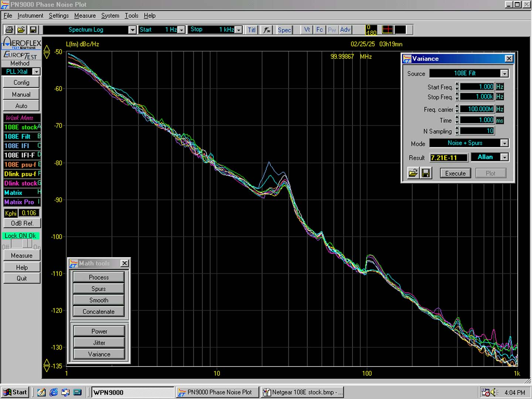Click the scheduler tray icon
This screenshot has width=532, height=399.
[485, 392]
